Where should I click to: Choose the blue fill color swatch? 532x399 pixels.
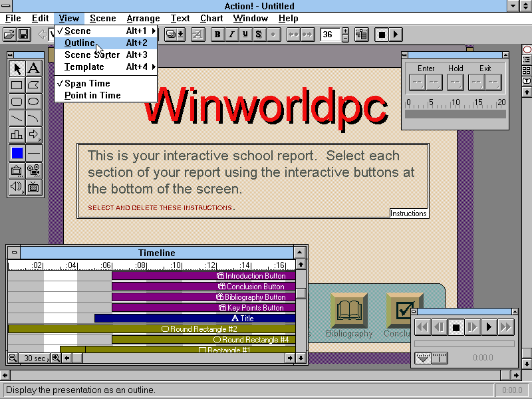(17, 153)
